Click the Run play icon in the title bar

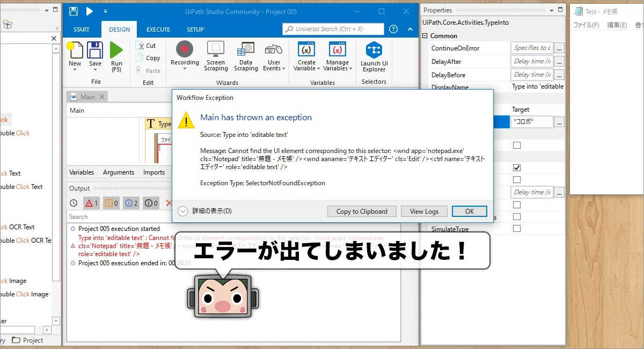pyautogui.click(x=90, y=11)
